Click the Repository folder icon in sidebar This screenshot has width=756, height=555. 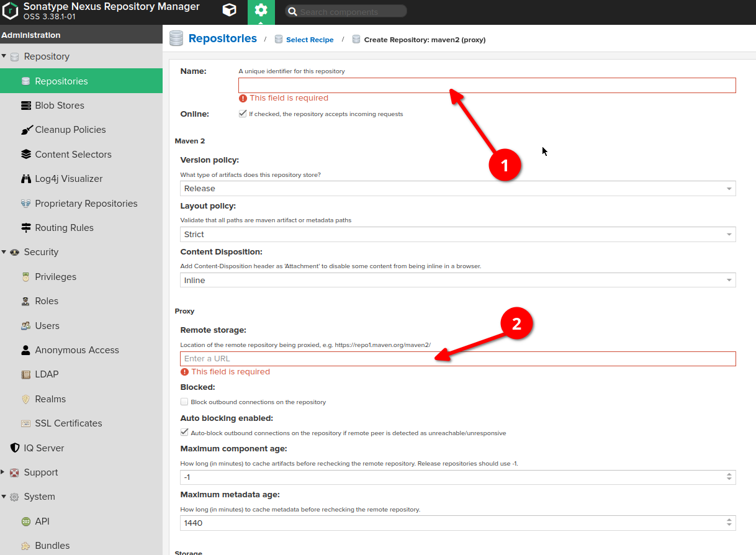click(14, 56)
